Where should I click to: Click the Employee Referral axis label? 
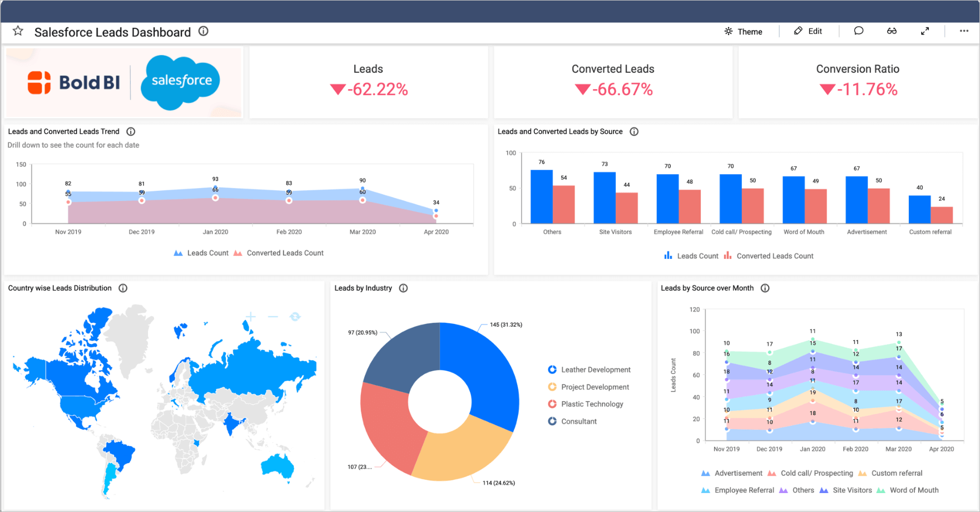[x=678, y=232]
